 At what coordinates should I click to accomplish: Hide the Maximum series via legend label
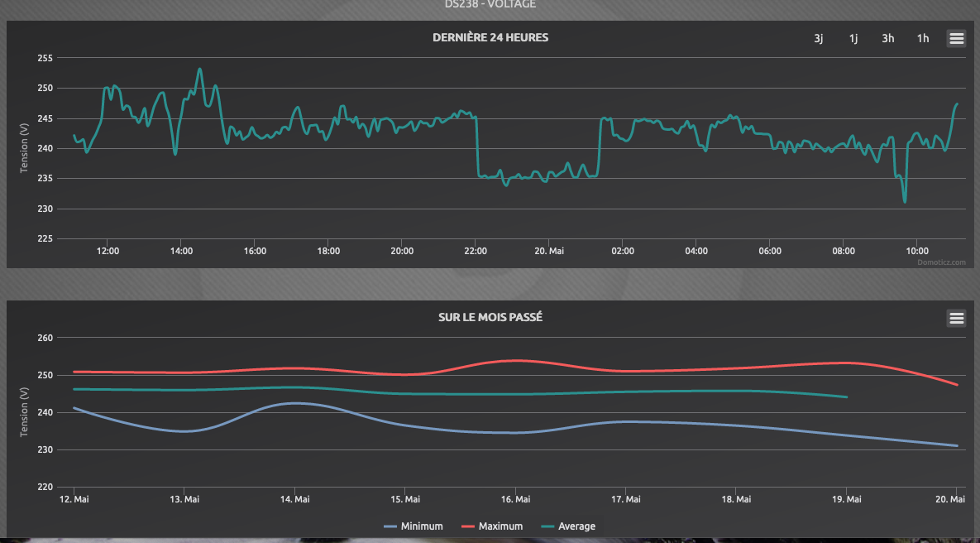click(x=500, y=526)
